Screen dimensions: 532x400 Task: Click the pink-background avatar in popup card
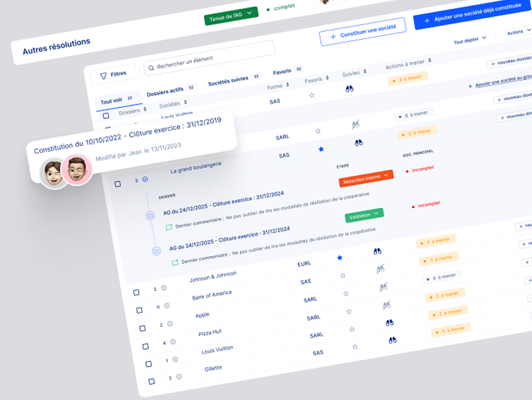(x=76, y=170)
